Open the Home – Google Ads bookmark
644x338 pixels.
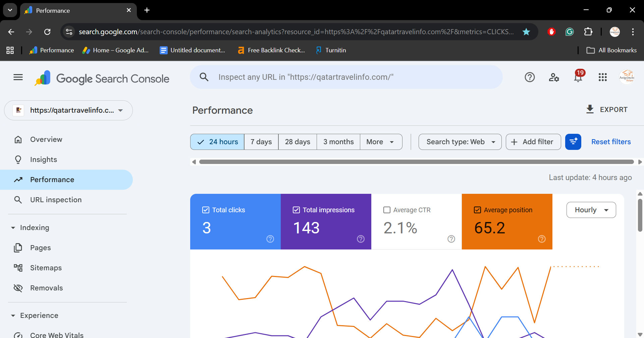(x=116, y=50)
